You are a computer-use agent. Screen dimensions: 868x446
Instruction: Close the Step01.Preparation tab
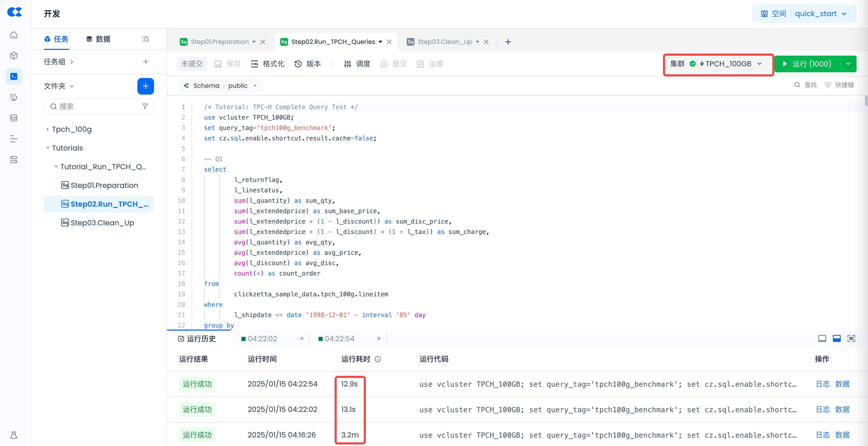(x=263, y=42)
